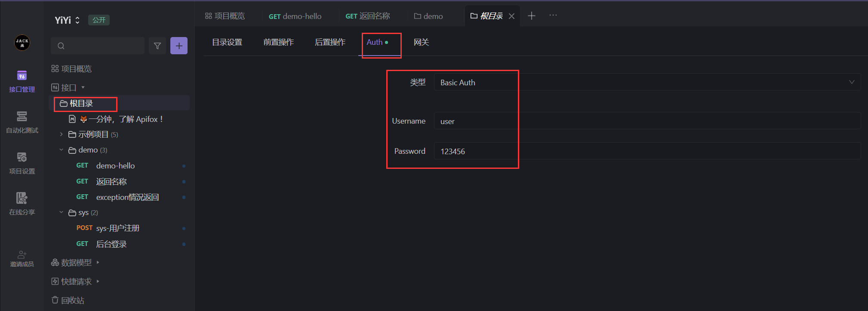Open the auth type Basic Auth dropdown

[x=647, y=82]
